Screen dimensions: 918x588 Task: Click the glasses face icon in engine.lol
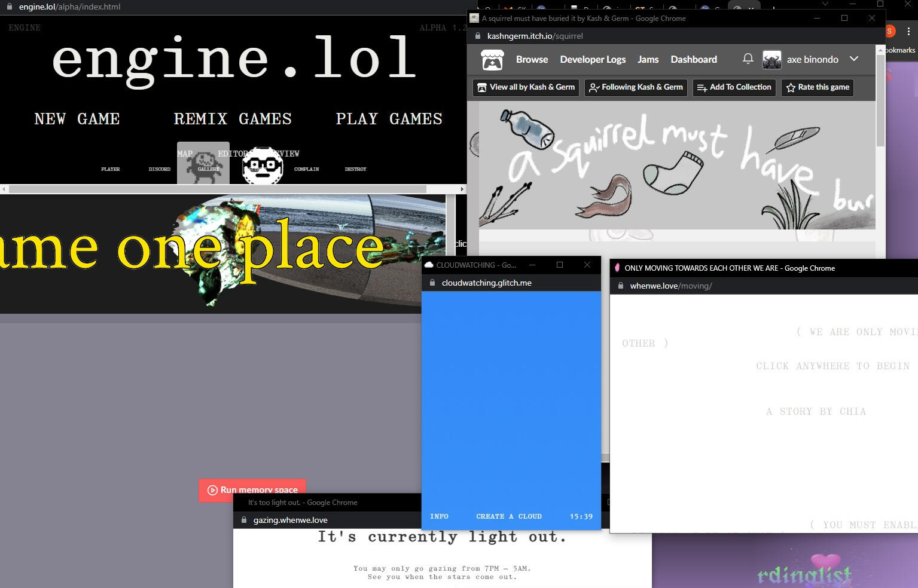[x=263, y=165]
